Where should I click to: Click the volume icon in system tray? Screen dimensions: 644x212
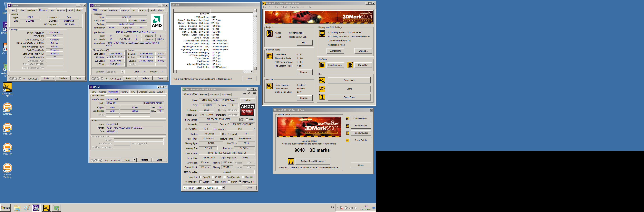tap(356, 208)
